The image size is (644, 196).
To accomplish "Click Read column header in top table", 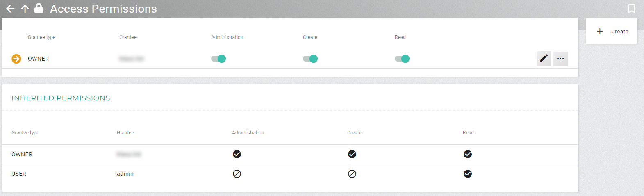I will click(x=400, y=37).
